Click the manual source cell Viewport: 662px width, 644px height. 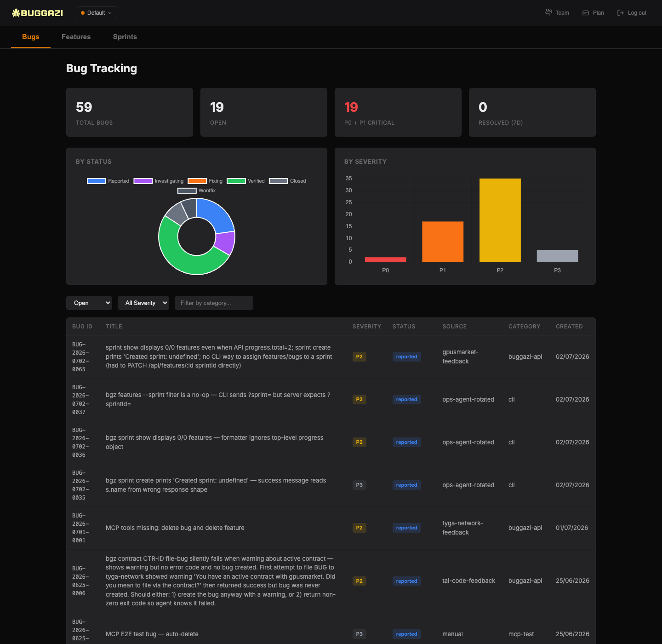[x=452, y=634]
